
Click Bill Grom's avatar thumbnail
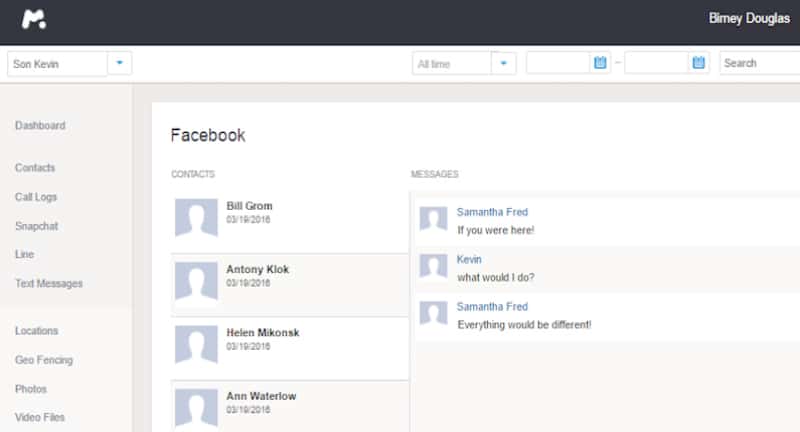pos(196,218)
